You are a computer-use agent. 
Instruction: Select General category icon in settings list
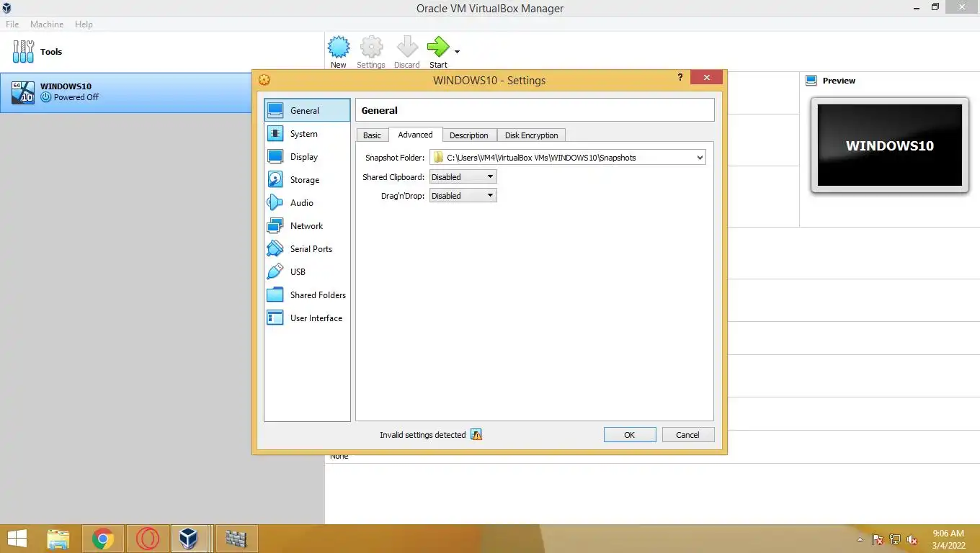275,110
